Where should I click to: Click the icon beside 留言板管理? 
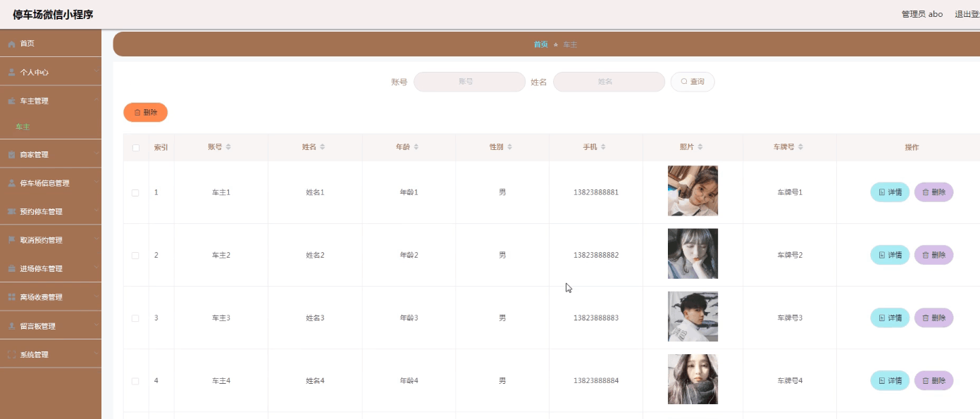coord(11,327)
